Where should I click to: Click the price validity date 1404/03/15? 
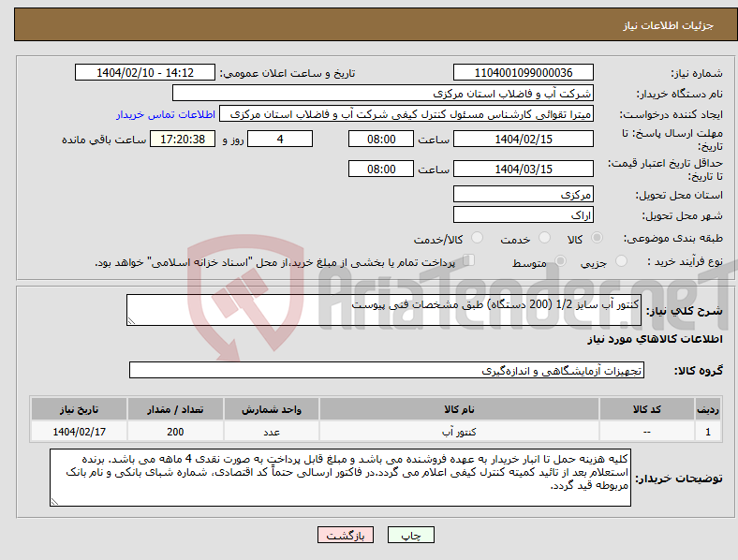(x=524, y=169)
